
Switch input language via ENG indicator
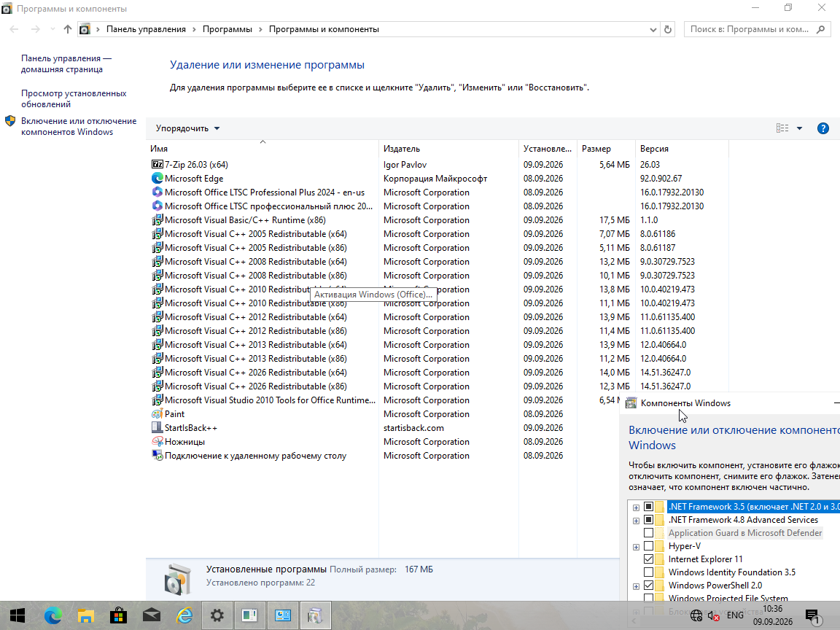coord(735,615)
